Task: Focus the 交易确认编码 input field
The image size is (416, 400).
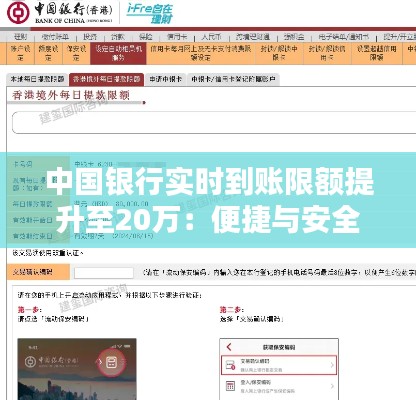Action: pyautogui.click(x=104, y=273)
